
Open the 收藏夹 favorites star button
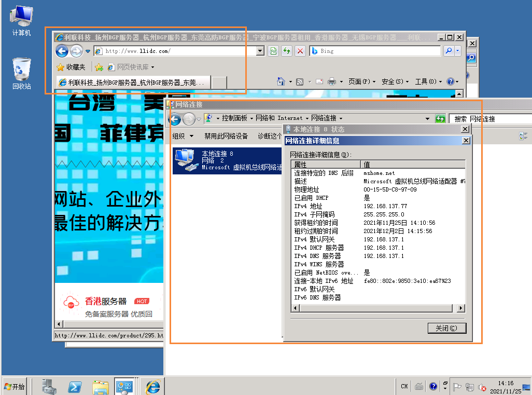coord(71,67)
